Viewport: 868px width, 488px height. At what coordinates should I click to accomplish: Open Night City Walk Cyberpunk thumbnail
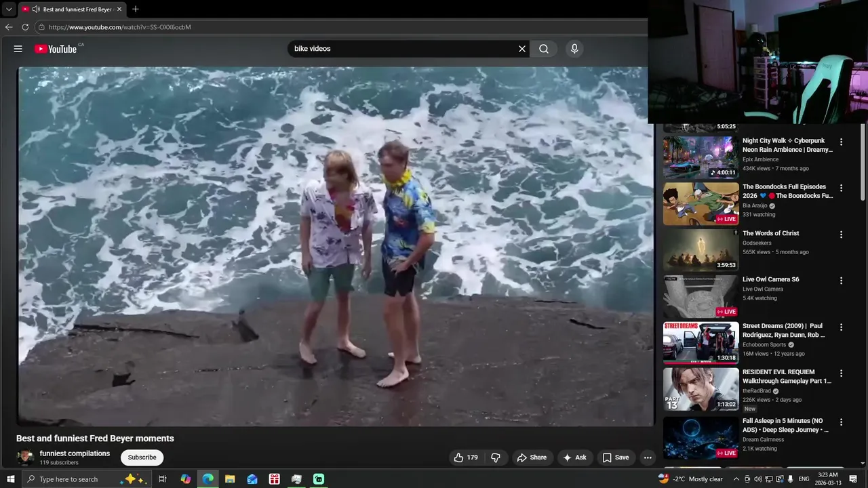pyautogui.click(x=701, y=157)
